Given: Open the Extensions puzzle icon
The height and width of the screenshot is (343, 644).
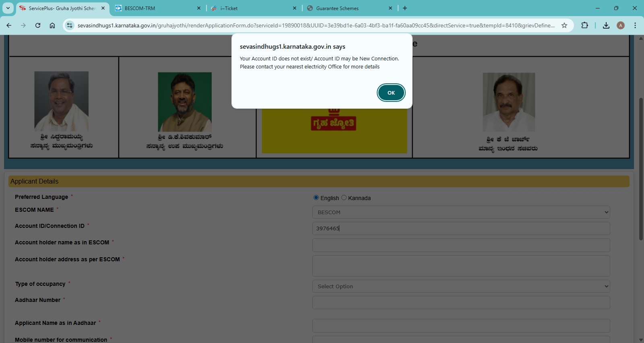Looking at the screenshot, I should point(585,25).
